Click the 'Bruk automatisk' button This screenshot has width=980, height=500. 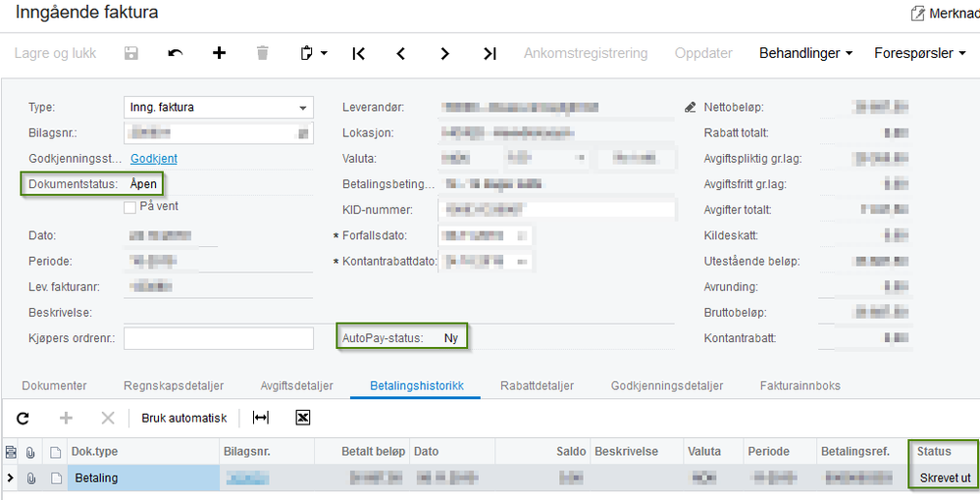tap(184, 418)
